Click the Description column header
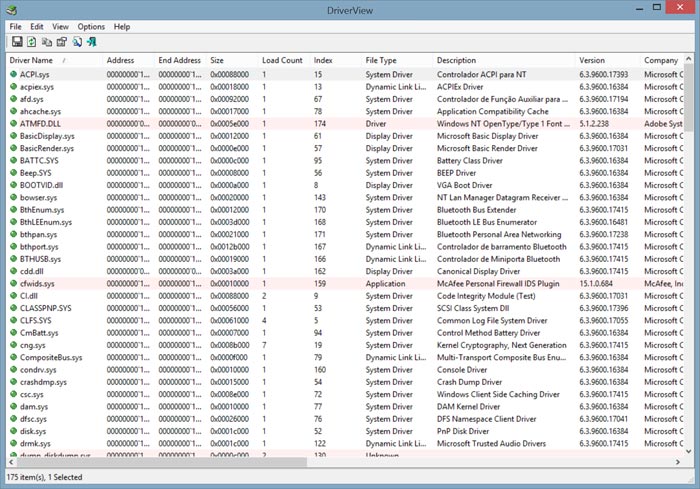The height and width of the screenshot is (489, 700). click(456, 61)
